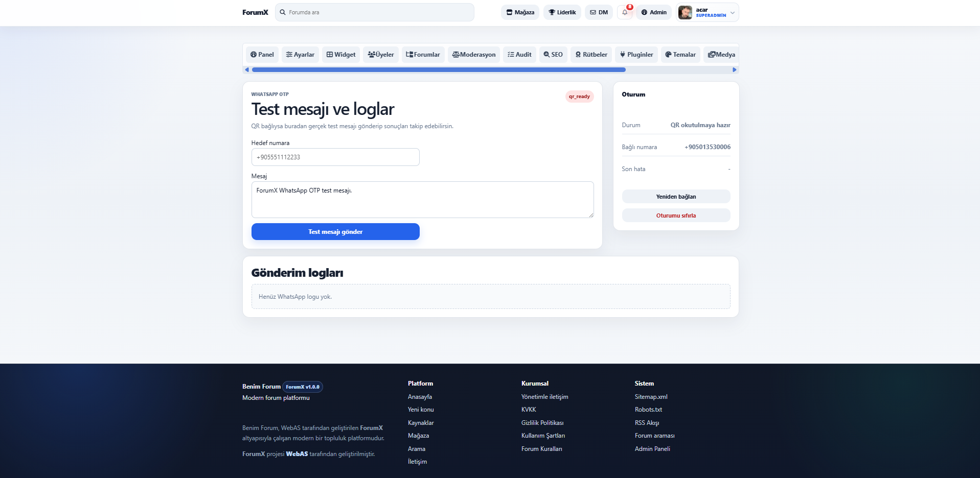Click the ForumX v1.0.0 footer badge
This screenshot has height=478, width=980.
point(303,387)
